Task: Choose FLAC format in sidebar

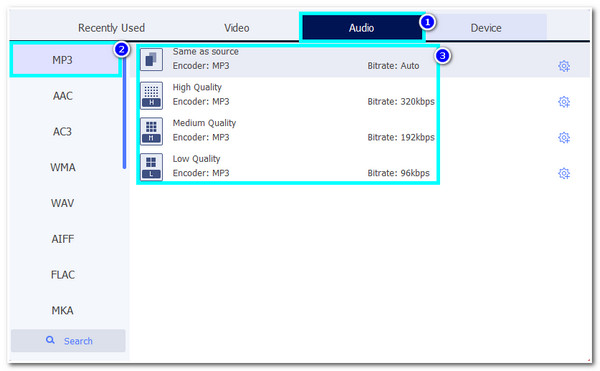Action: (63, 275)
